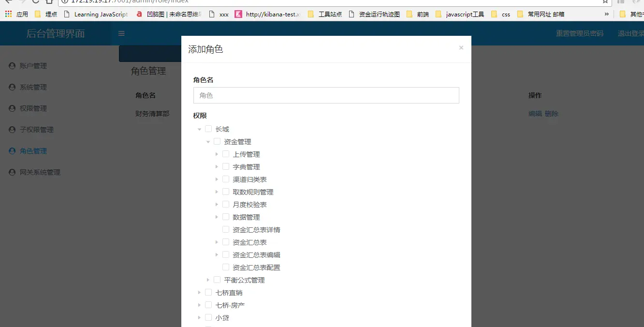Open the 其他书签 bookmark folder

pos(631,14)
